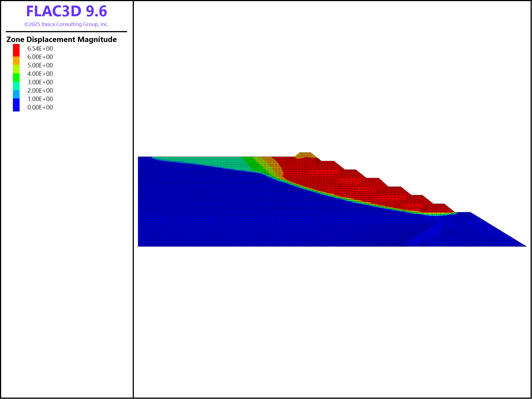
Task: Click the yellow-green 5.00E+00 legend swatch
Action: coord(16,69)
